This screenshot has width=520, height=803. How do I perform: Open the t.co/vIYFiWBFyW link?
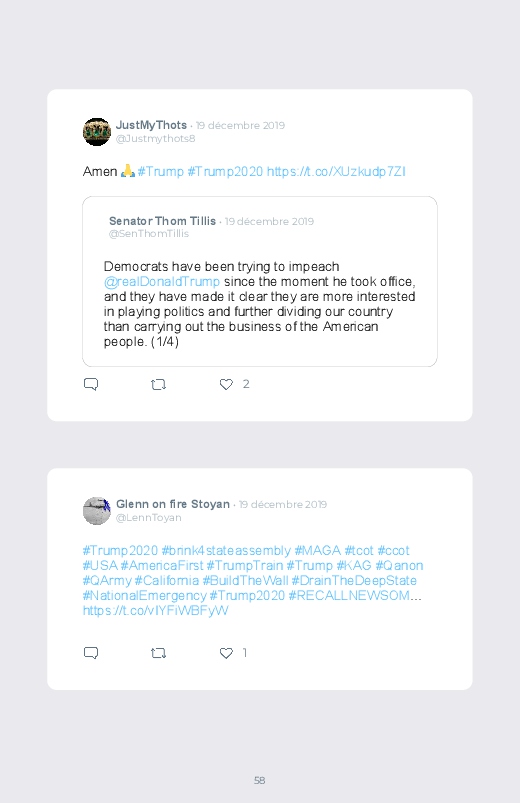pyautogui.click(x=155, y=610)
